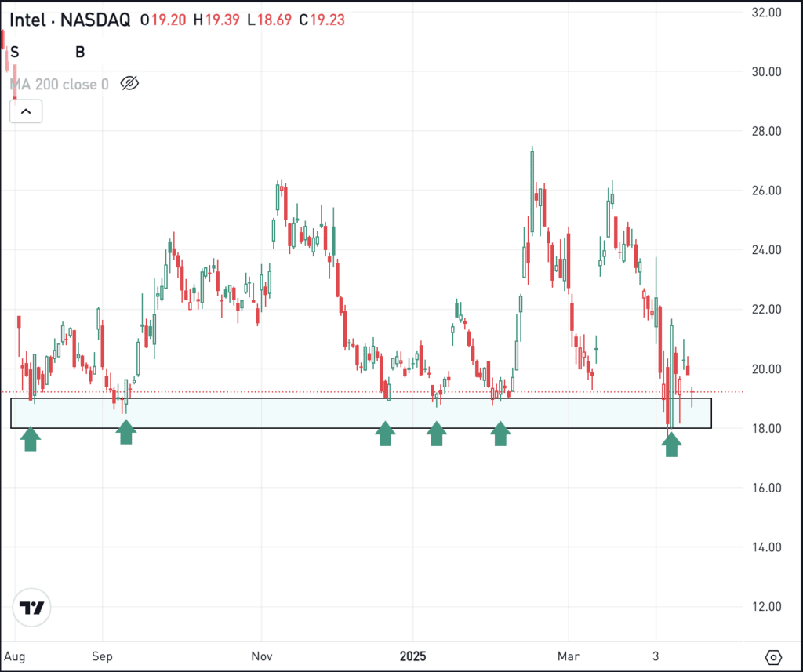Click the 28.00 price axis label
The image size is (803, 672).
766,131
